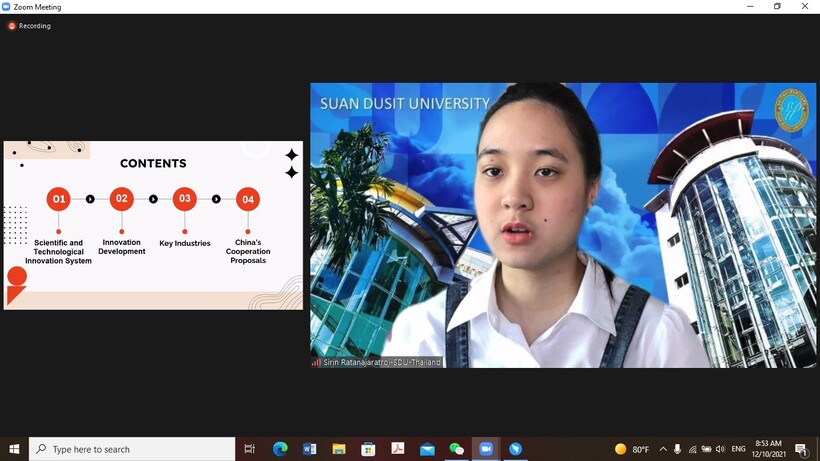Click the microphone tray icon

pyautogui.click(x=677, y=449)
